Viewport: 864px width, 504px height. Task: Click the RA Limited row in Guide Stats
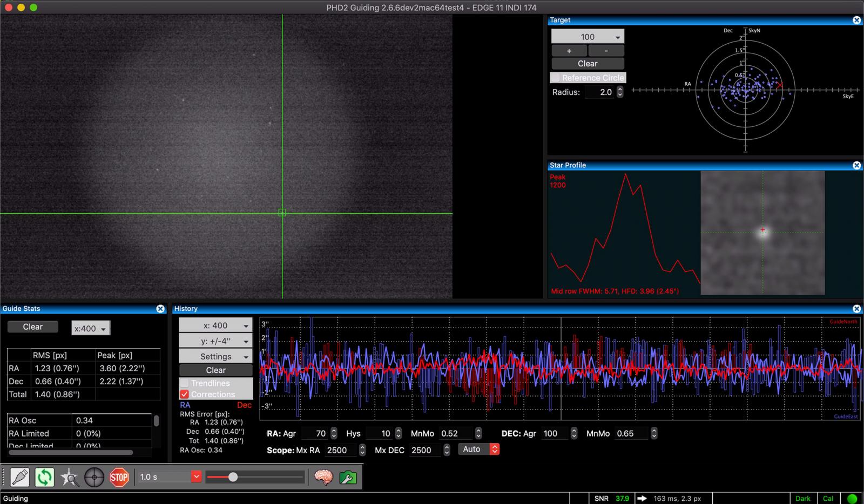tap(79, 433)
